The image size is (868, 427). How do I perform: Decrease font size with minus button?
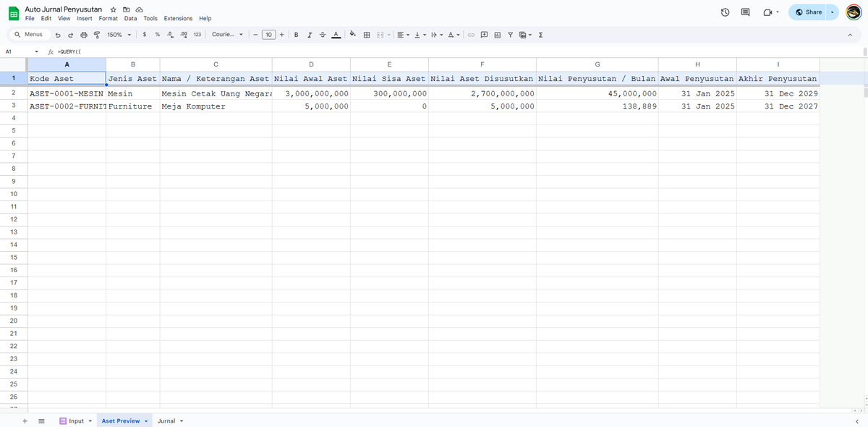pyautogui.click(x=255, y=34)
